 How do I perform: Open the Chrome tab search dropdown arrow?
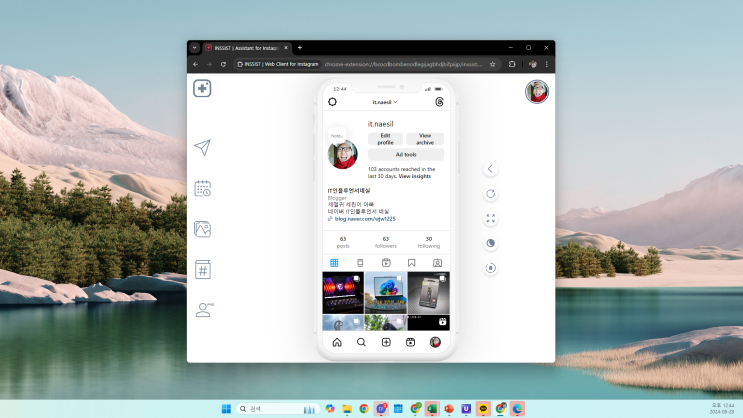click(194, 47)
